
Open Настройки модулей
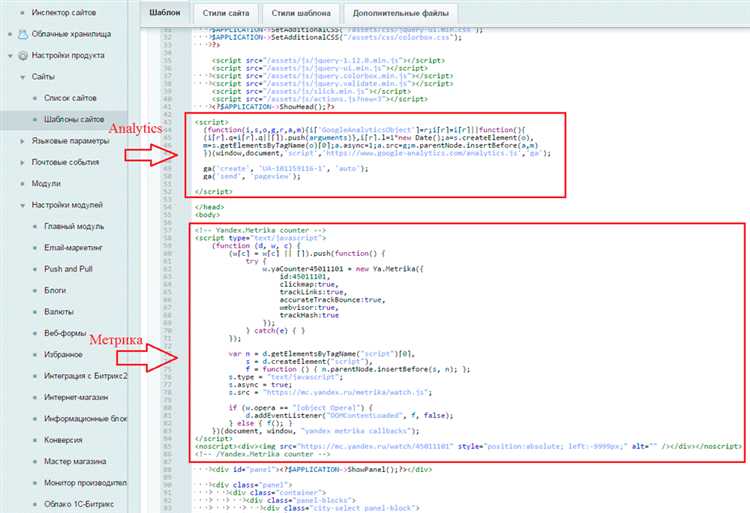point(67,205)
